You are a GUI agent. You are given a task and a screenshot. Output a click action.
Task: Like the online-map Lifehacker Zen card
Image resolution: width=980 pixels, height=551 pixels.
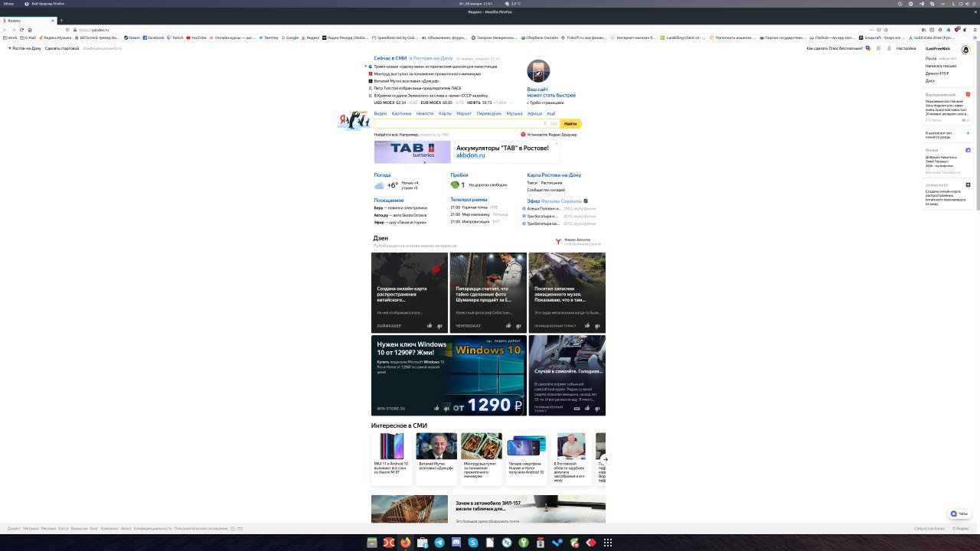[x=430, y=325]
